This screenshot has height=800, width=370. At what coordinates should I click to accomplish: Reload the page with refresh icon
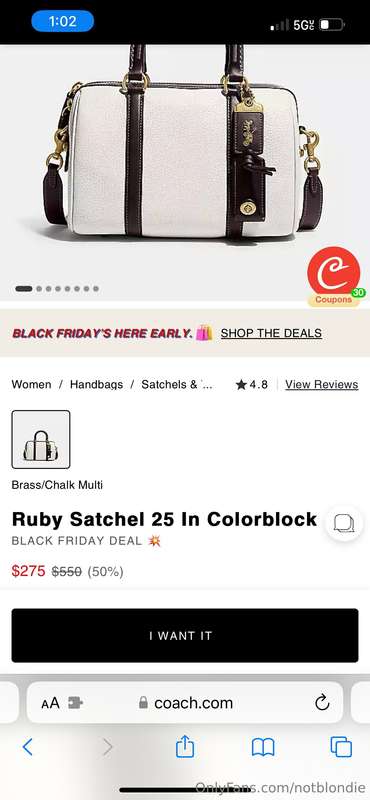click(322, 703)
